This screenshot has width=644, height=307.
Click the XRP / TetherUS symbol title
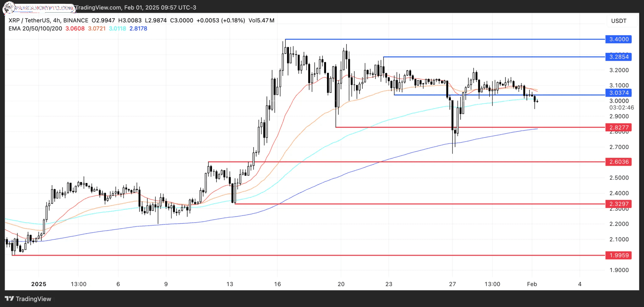tap(48, 20)
